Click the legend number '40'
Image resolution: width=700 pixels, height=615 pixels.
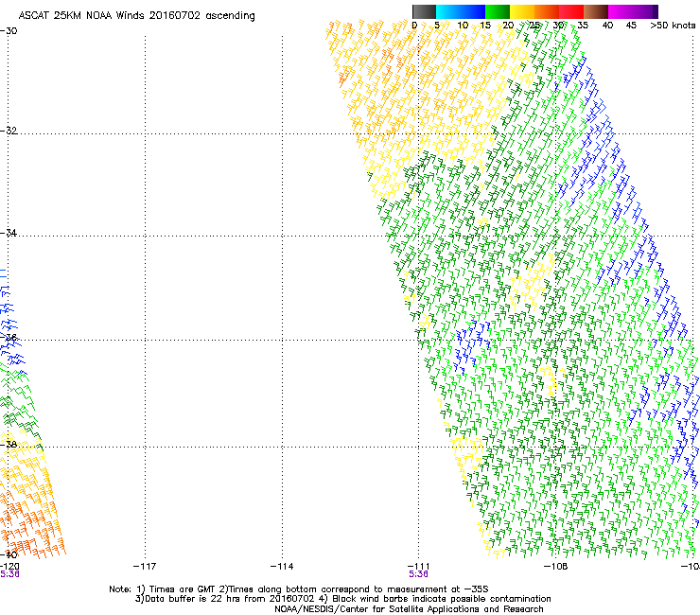(x=607, y=26)
